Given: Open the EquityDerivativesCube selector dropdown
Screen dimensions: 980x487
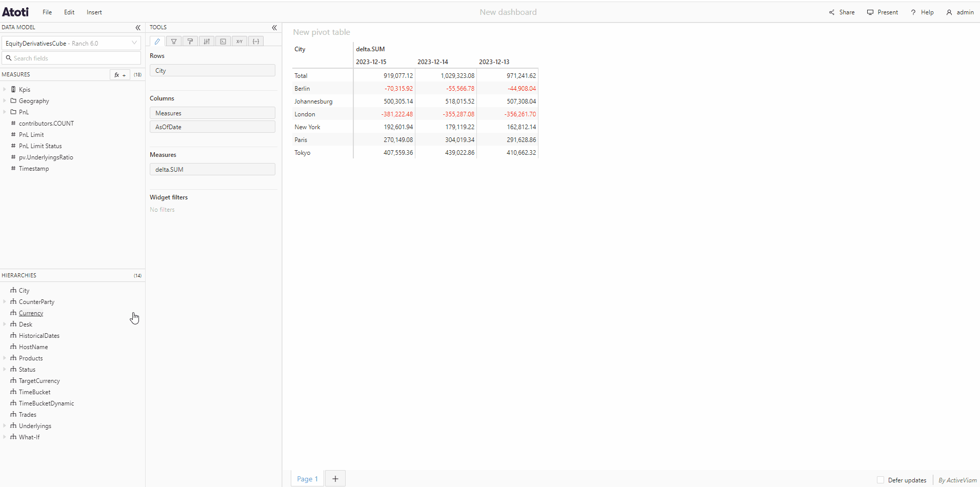Looking at the screenshot, I should tap(71, 44).
